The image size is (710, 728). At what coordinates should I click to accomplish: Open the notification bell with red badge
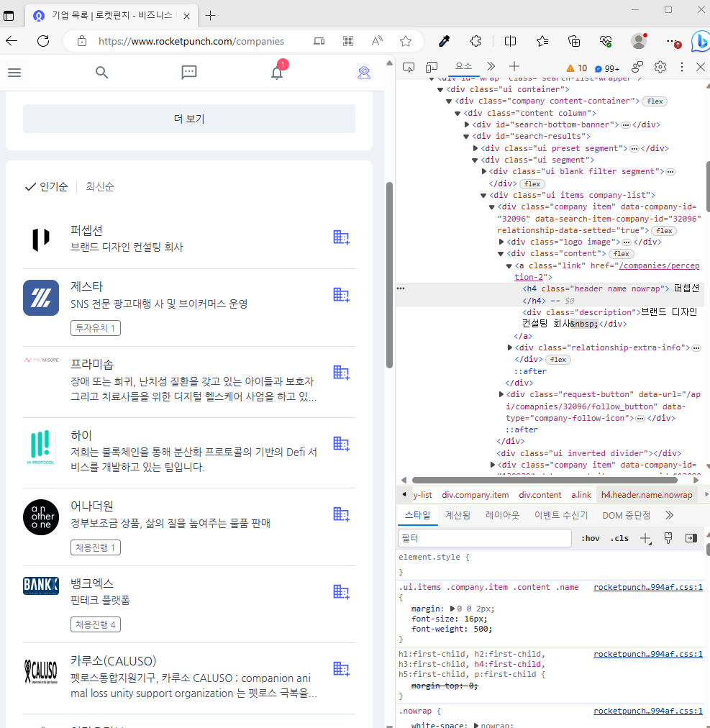[278, 71]
